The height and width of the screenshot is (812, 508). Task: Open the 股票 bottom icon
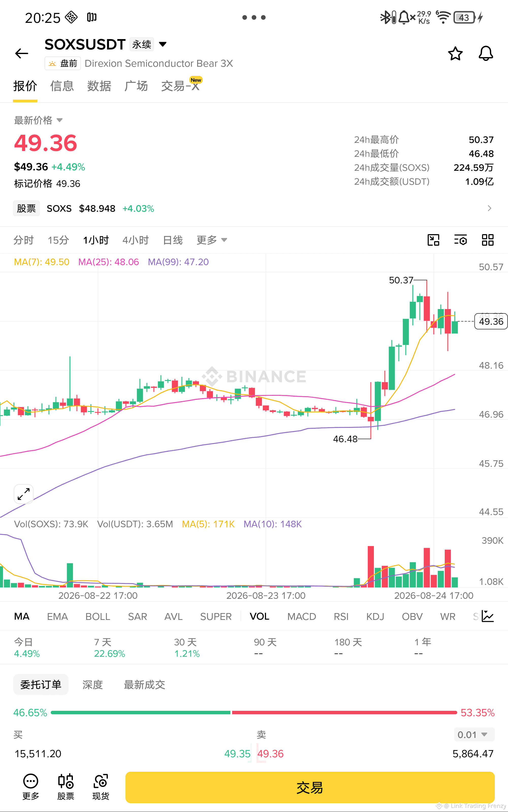(x=66, y=787)
